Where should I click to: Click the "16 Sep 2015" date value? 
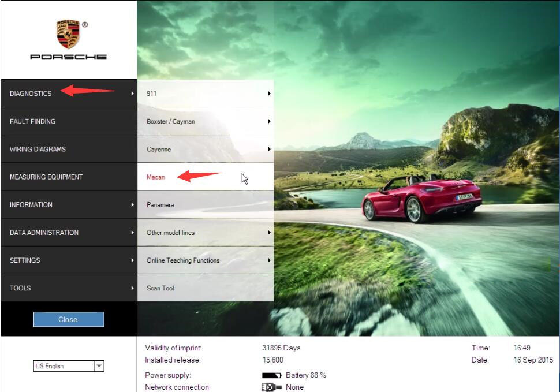point(533,360)
